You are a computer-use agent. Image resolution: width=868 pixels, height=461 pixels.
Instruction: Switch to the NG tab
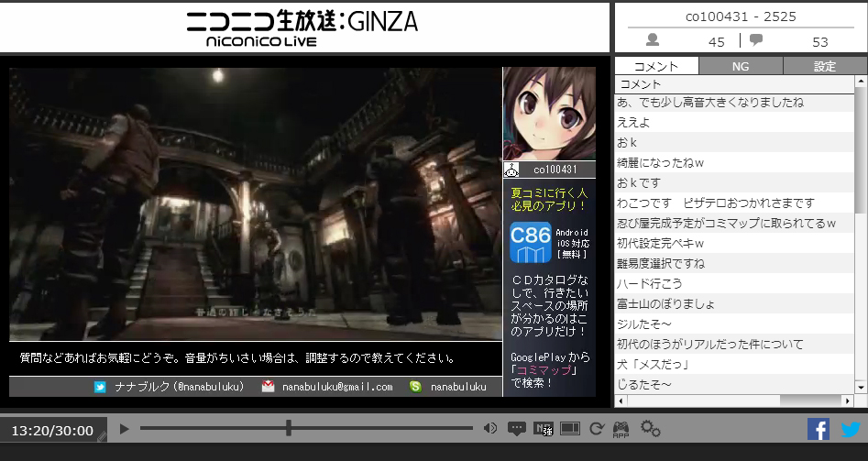(741, 66)
